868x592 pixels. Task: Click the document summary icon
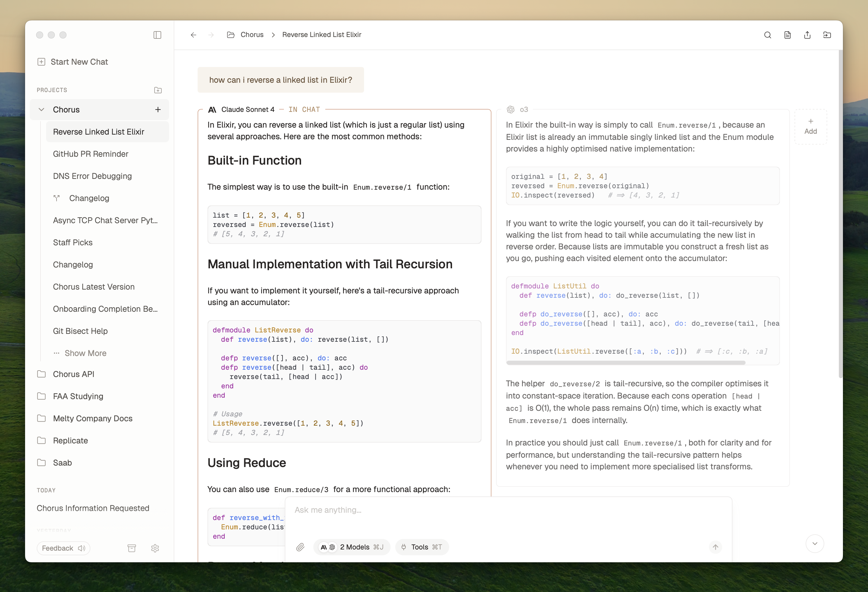point(787,35)
